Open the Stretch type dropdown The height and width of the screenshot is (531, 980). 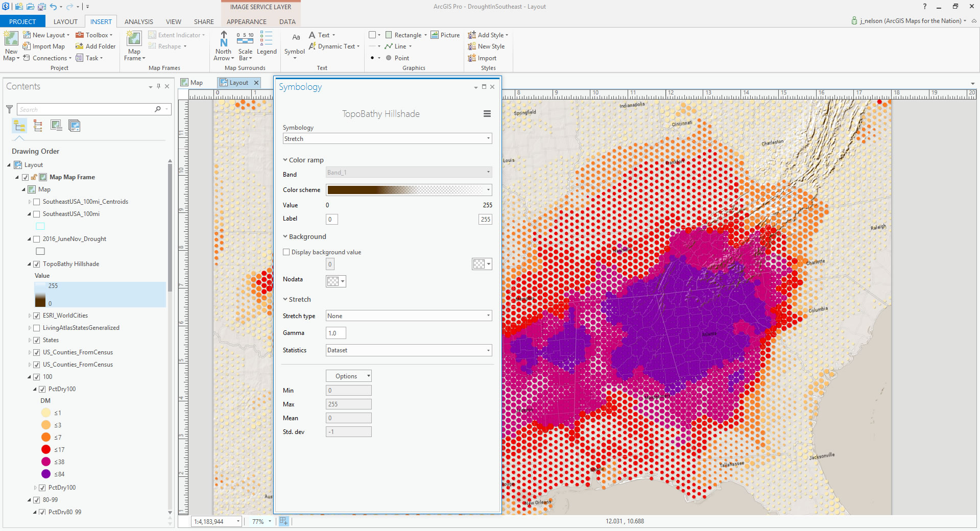[409, 316]
